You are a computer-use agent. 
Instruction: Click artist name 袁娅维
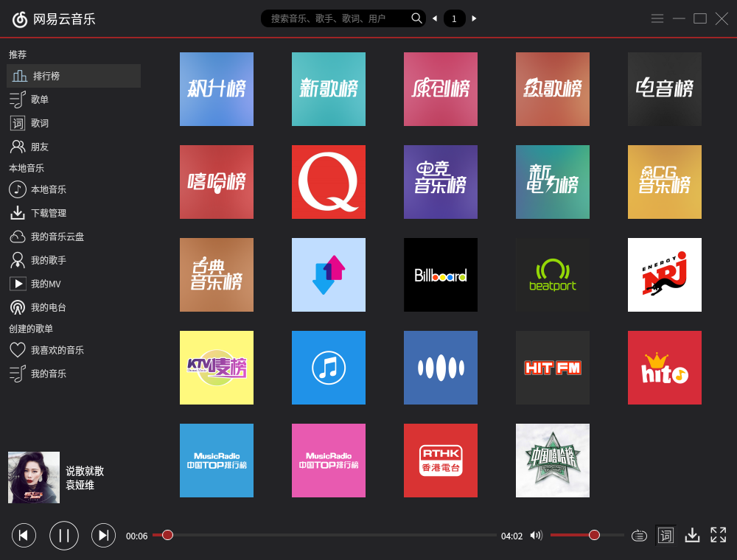coord(80,485)
